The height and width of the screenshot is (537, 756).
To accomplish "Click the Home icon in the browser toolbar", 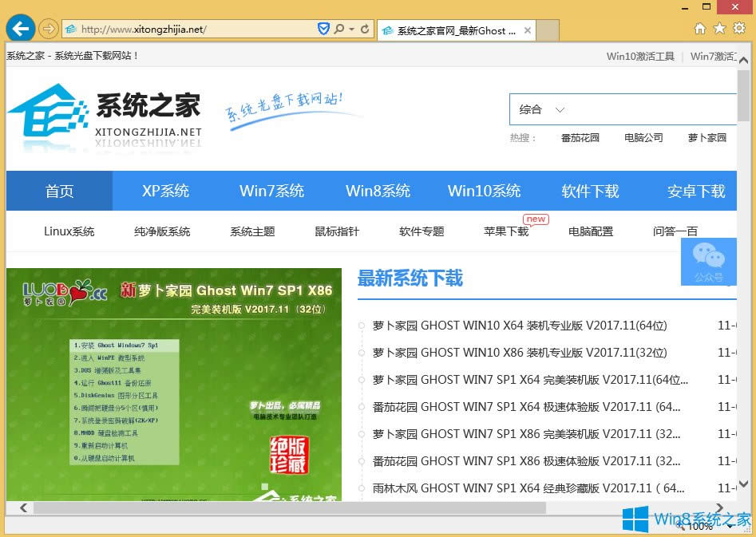I will (x=701, y=28).
